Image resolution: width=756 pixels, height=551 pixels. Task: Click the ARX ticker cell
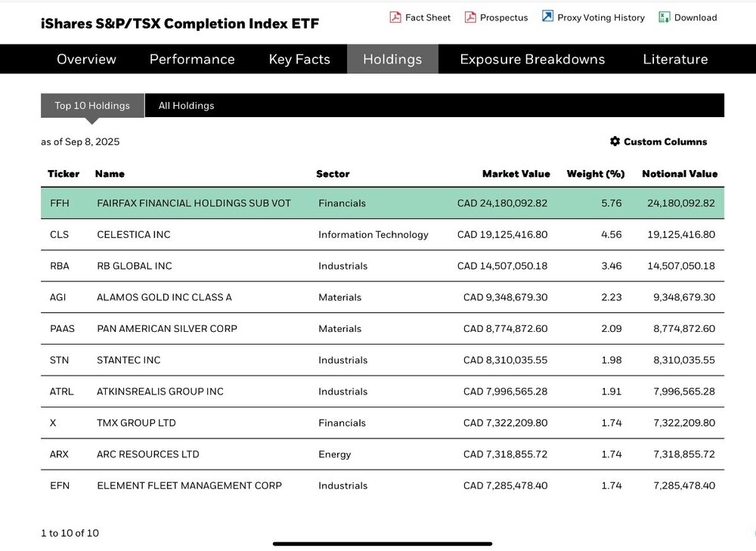click(x=59, y=453)
